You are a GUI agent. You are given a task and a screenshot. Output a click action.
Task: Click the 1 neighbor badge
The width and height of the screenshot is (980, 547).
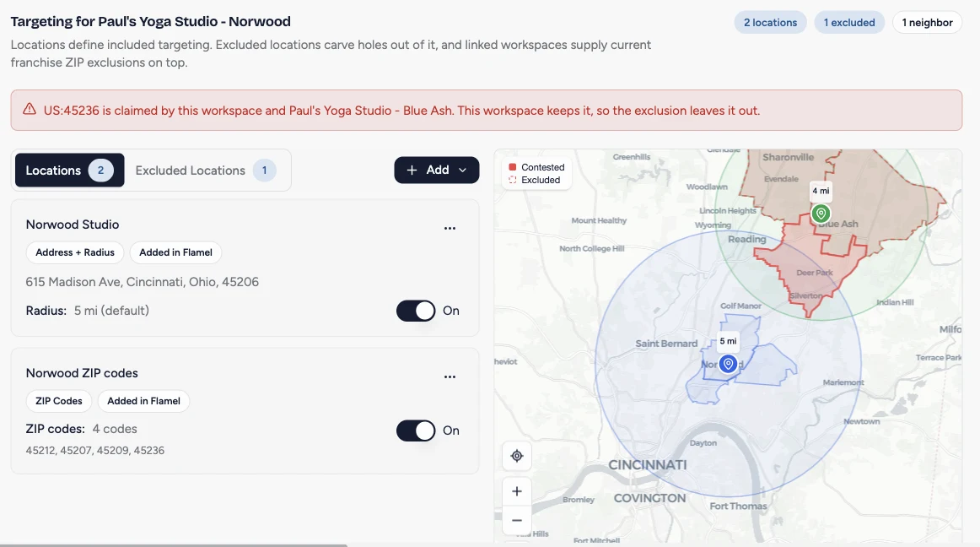tap(927, 23)
